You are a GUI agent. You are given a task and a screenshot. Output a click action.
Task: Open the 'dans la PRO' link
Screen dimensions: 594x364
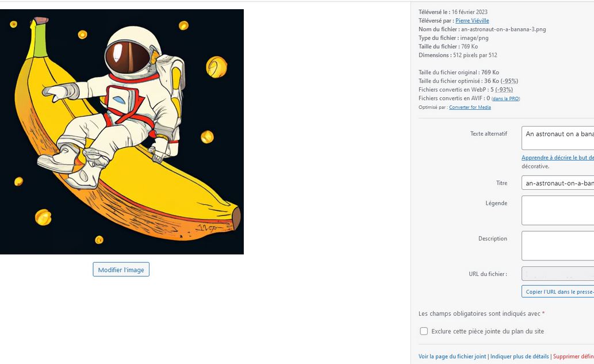(x=506, y=99)
